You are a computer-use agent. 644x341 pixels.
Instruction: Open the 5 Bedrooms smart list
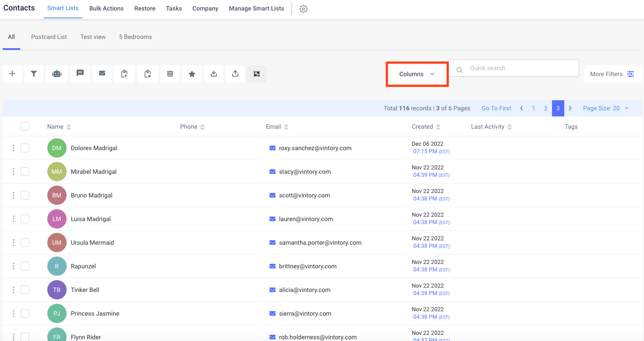pos(135,37)
